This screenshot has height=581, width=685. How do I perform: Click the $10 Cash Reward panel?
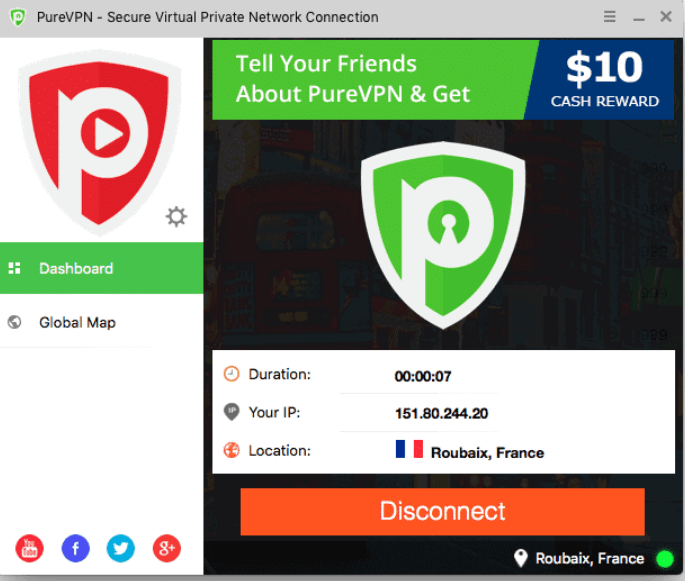click(603, 80)
